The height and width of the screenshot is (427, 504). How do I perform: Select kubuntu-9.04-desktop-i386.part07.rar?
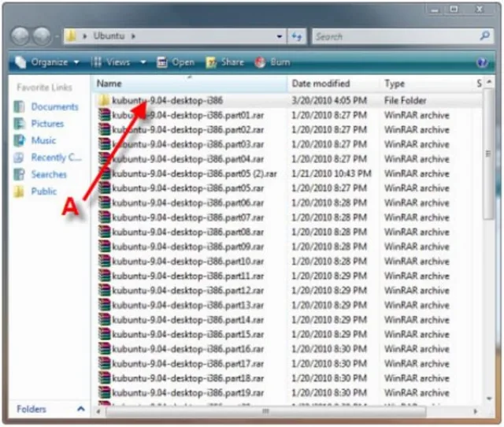point(187,217)
